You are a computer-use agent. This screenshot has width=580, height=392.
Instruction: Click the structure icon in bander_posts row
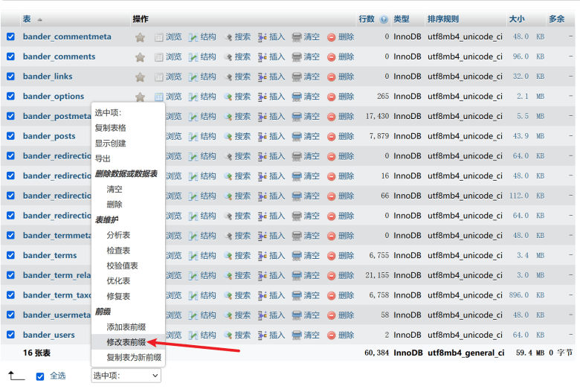[x=193, y=137]
